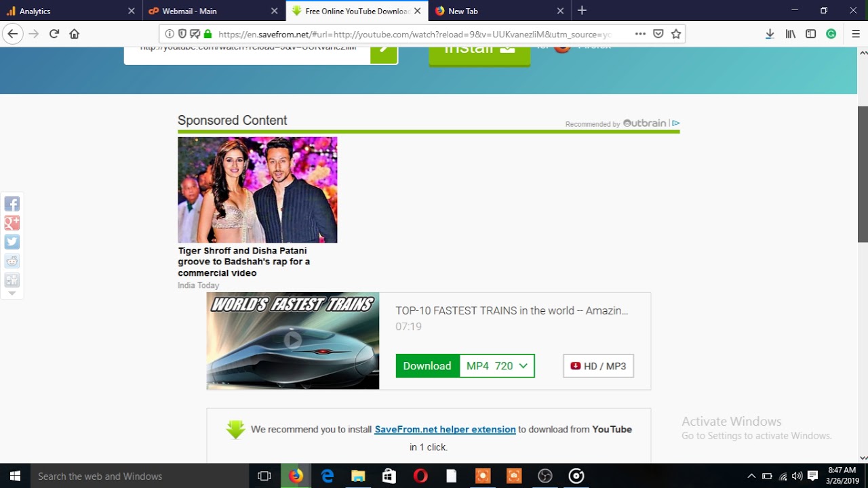868x488 pixels.
Task: Show site information icon in address bar
Action: [x=170, y=34]
